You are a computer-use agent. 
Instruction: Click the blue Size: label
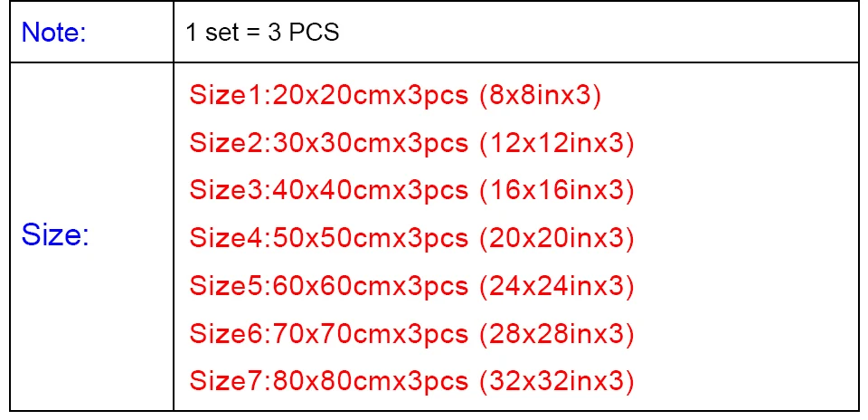tap(55, 235)
